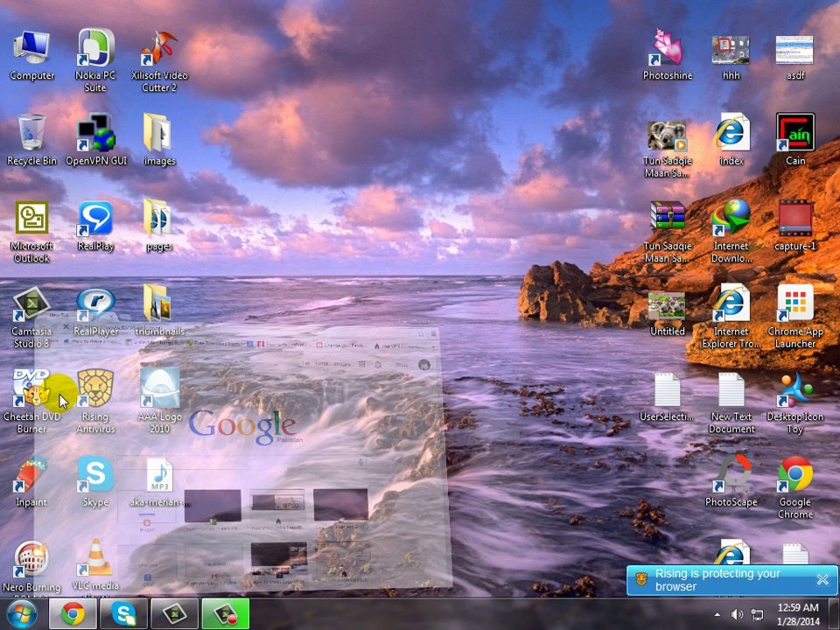Open Rising Antivirus shortcut

click(x=95, y=401)
